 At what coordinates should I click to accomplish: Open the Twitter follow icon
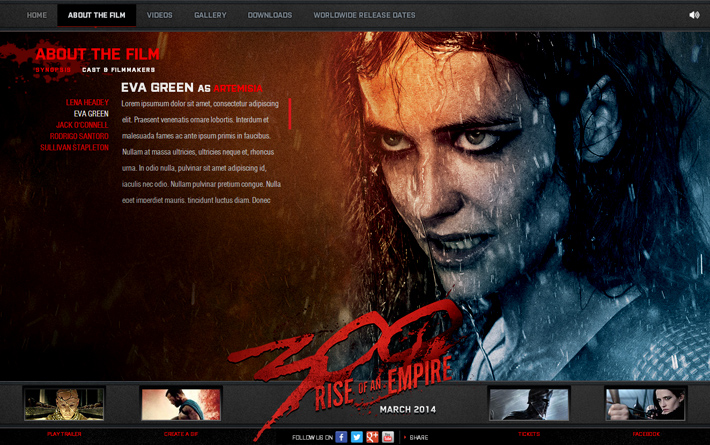point(357,437)
